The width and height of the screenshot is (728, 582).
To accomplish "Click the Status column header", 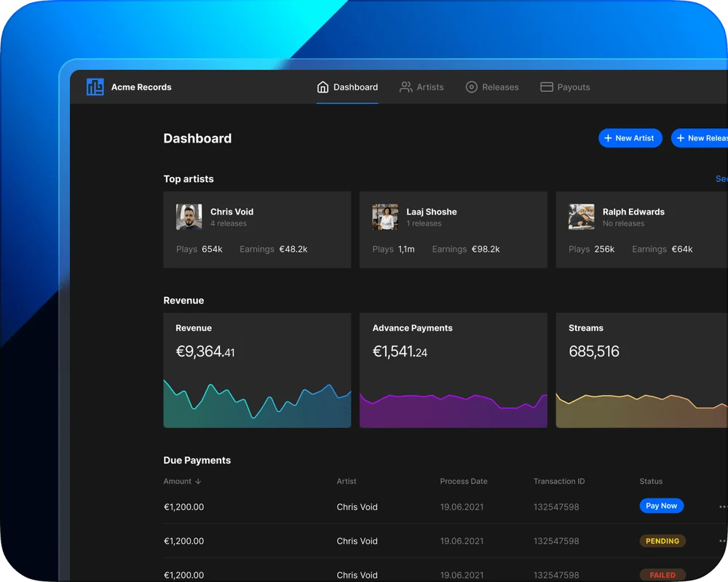I will click(x=651, y=482).
